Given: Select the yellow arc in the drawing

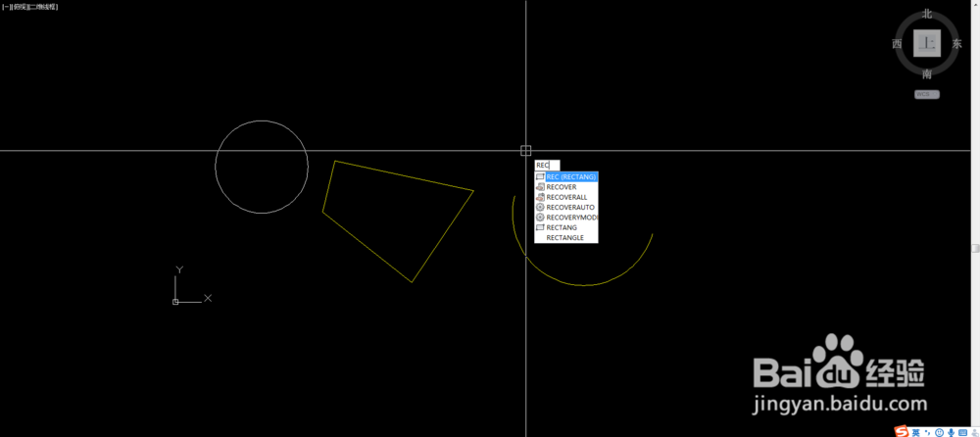Looking at the screenshot, I should click(584, 286).
